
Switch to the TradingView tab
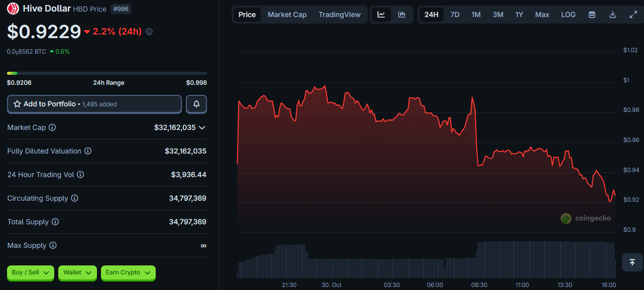(x=340, y=15)
